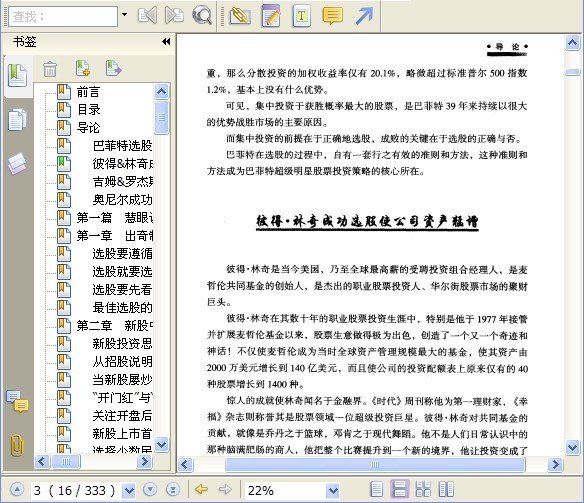Open the bookmarks sidebar panel icon

click(x=18, y=75)
